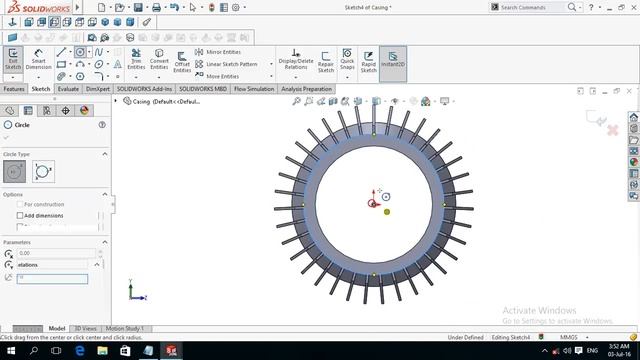Expand the Undo dropdown arrow
The image size is (640, 360).
click(184, 7)
